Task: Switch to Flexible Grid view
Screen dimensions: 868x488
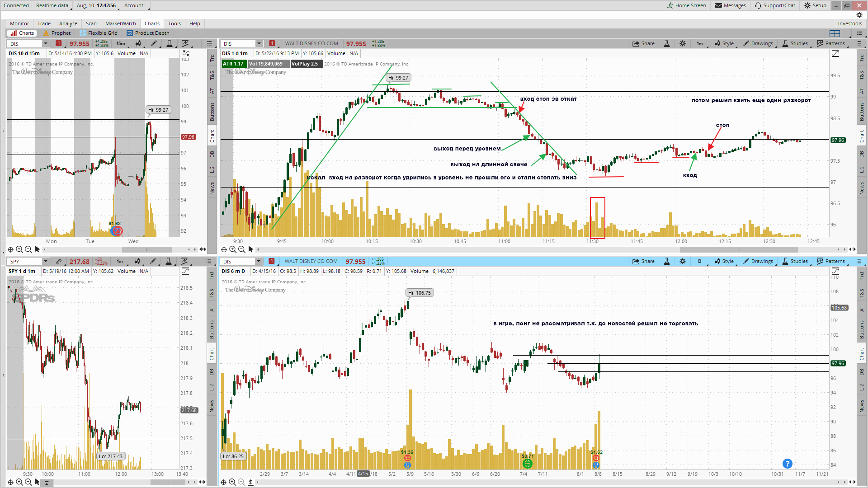Action: coord(99,33)
